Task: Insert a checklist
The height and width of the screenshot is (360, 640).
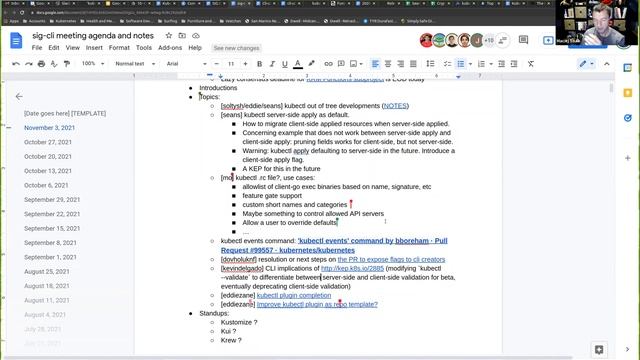Action: 447,64
